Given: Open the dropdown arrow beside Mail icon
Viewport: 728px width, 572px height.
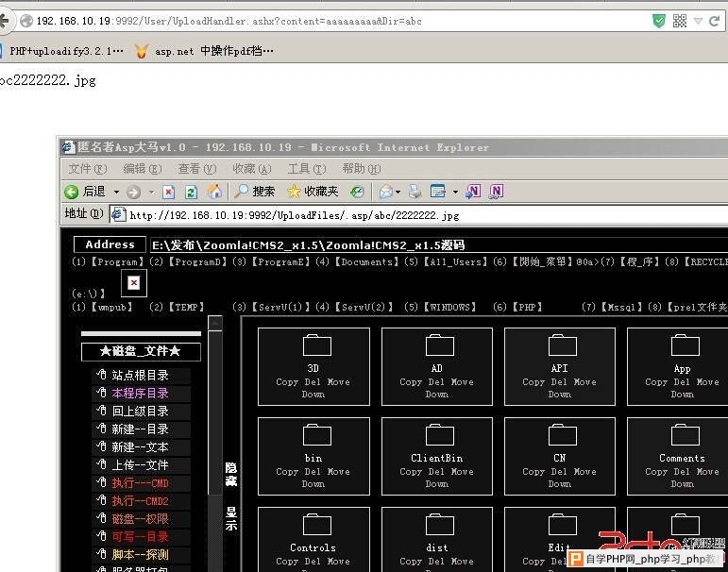Looking at the screenshot, I should click(x=398, y=192).
